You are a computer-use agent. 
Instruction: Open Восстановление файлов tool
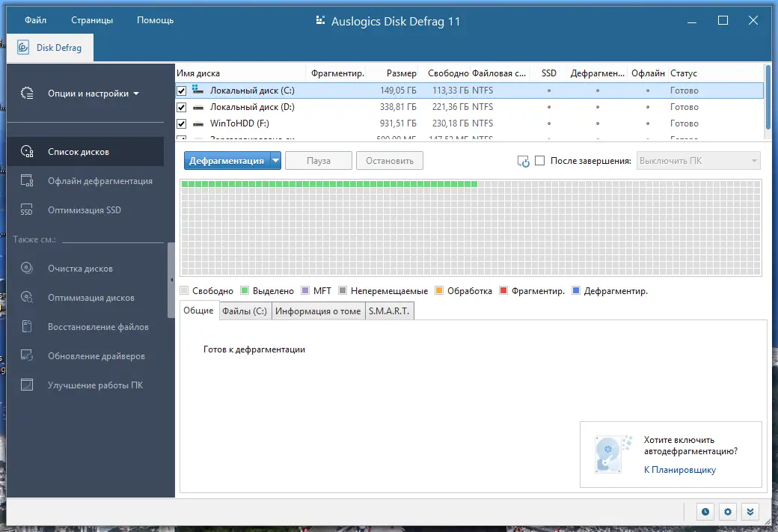coord(25,327)
